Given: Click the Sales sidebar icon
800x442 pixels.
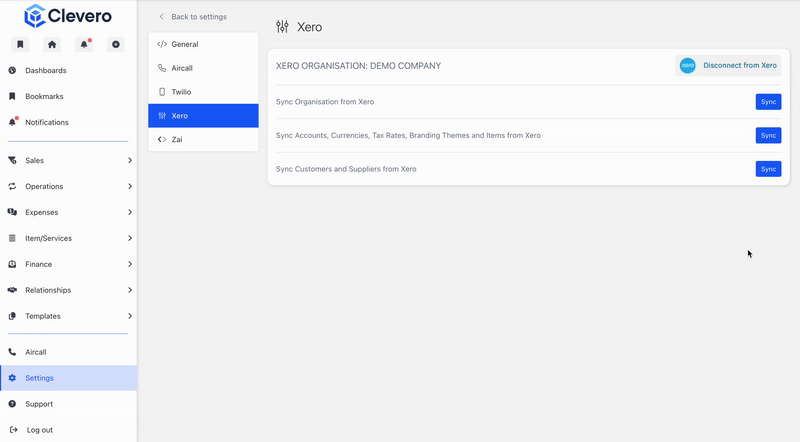Looking at the screenshot, I should 12,160.
